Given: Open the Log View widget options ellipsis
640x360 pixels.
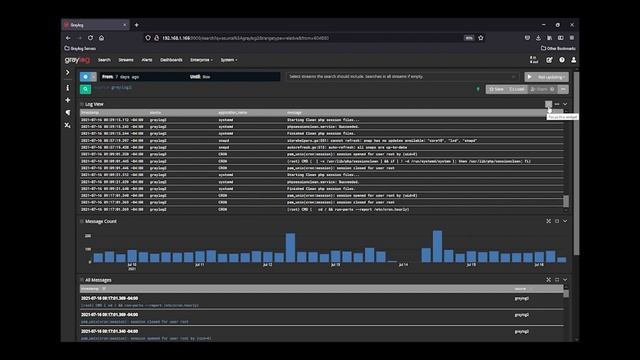Looking at the screenshot, I should point(557,104).
